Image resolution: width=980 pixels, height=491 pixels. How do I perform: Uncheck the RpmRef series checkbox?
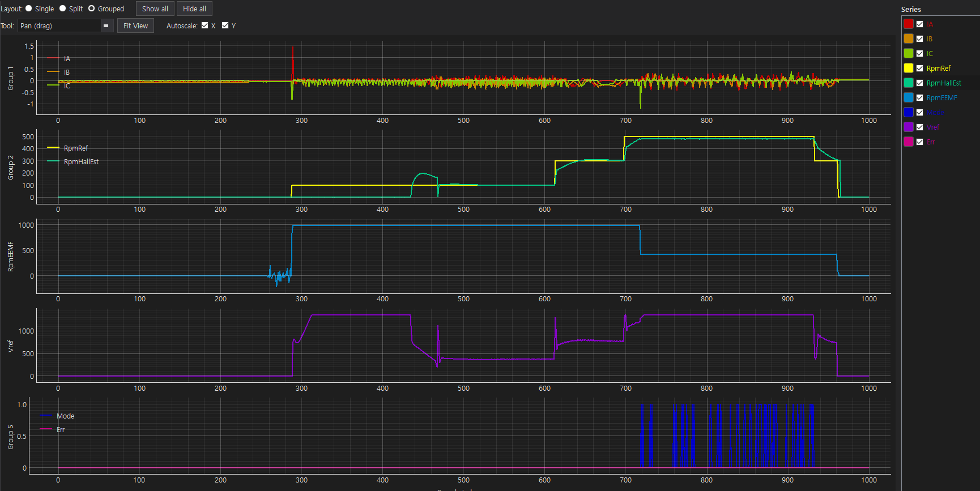tap(920, 68)
